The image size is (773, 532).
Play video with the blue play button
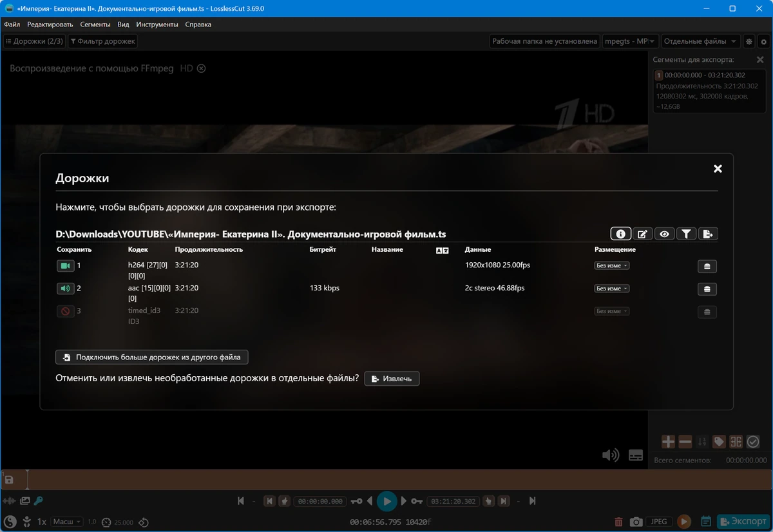click(386, 501)
